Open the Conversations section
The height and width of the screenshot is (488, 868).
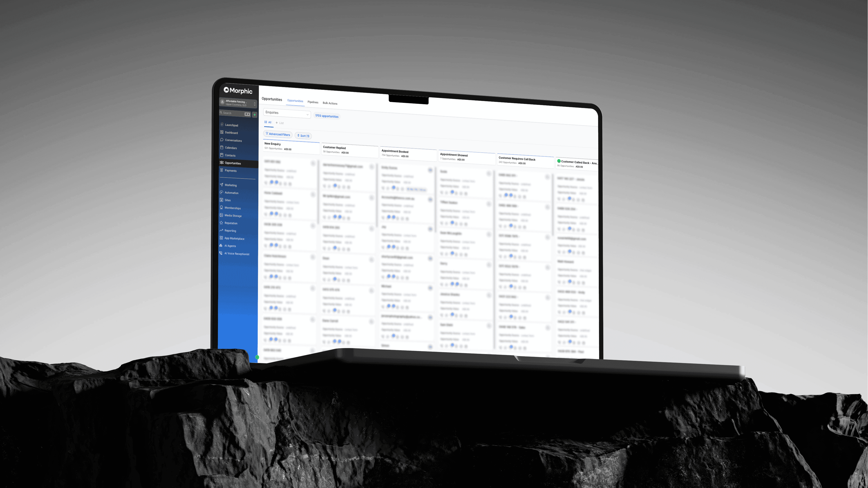(233, 140)
